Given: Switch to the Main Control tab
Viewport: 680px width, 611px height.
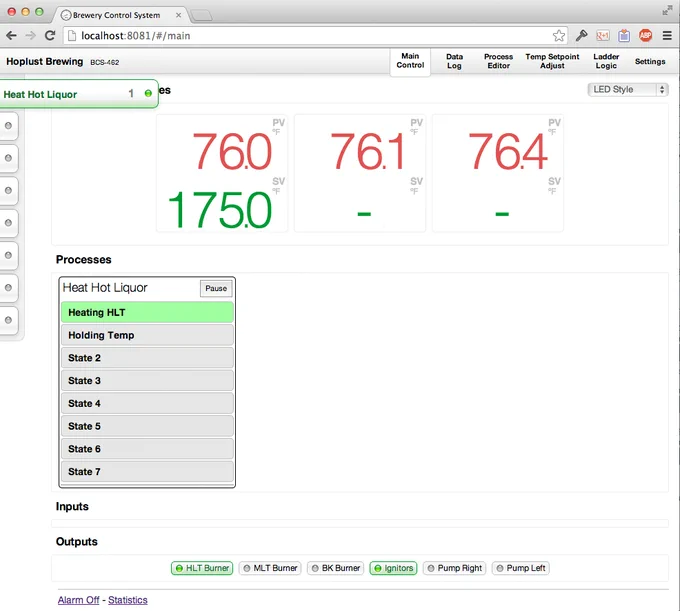Looking at the screenshot, I should click(x=410, y=61).
